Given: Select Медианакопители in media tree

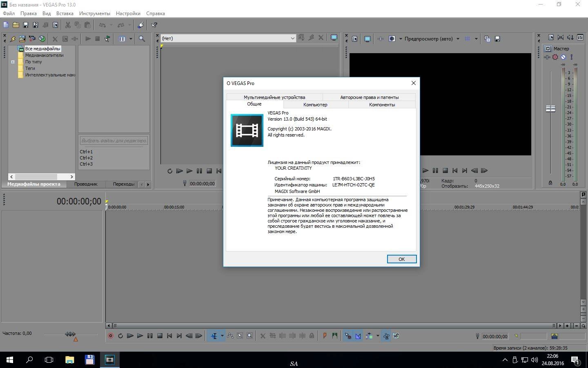Looking at the screenshot, I should pos(44,55).
